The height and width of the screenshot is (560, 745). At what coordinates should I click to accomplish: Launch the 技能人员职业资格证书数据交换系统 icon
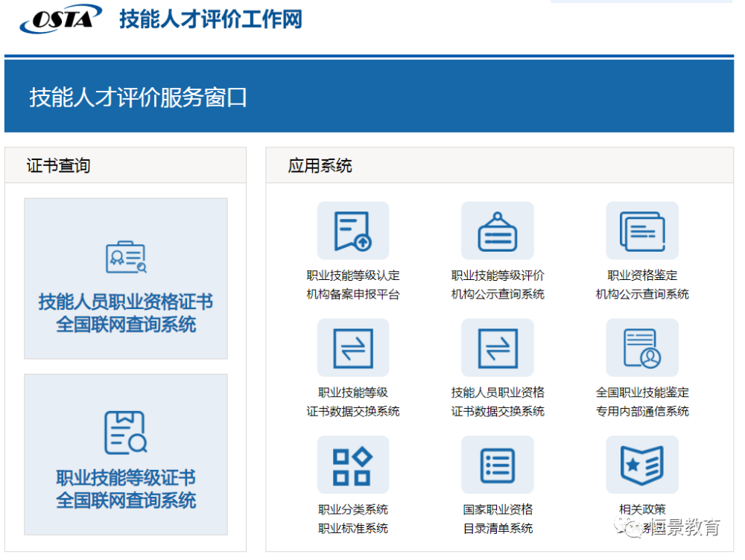click(498, 348)
